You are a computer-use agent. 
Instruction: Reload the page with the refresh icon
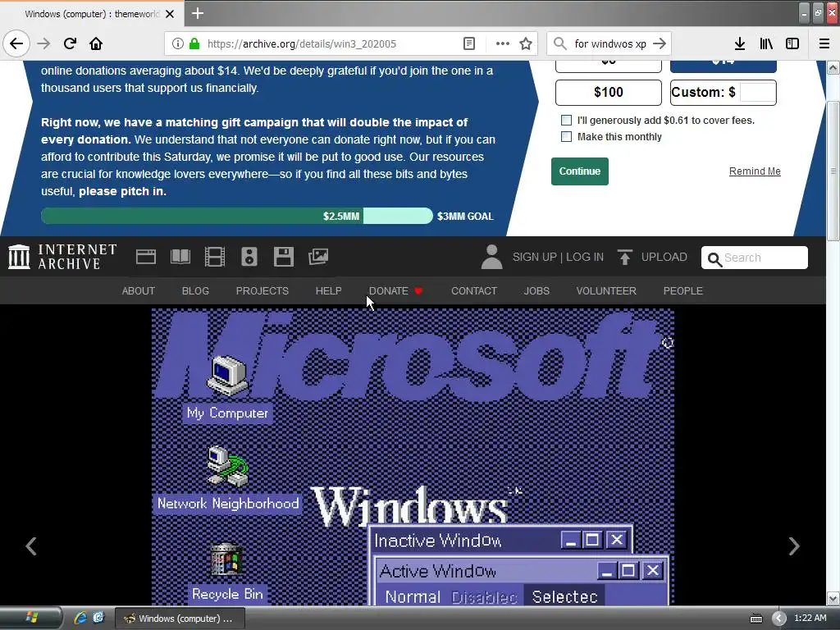point(71,43)
